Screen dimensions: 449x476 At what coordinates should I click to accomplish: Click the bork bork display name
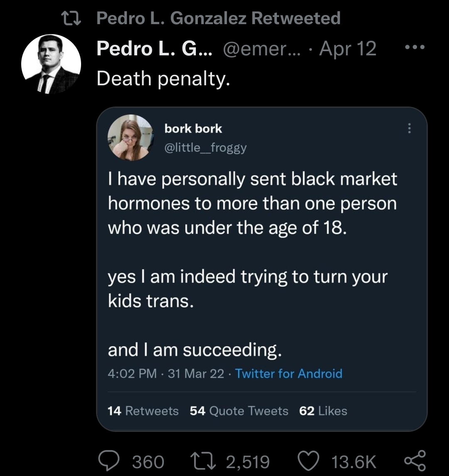[193, 129]
